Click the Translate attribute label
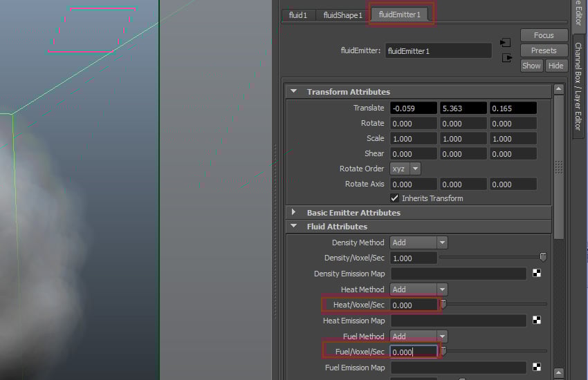This screenshot has height=380, width=588. point(369,108)
